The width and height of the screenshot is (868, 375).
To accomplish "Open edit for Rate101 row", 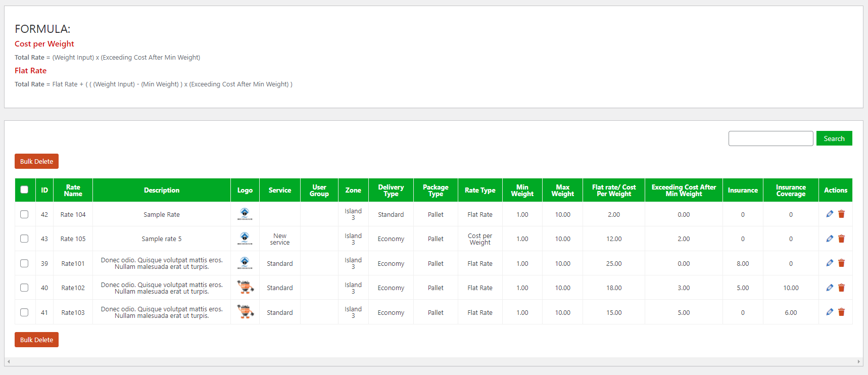I will [x=830, y=263].
